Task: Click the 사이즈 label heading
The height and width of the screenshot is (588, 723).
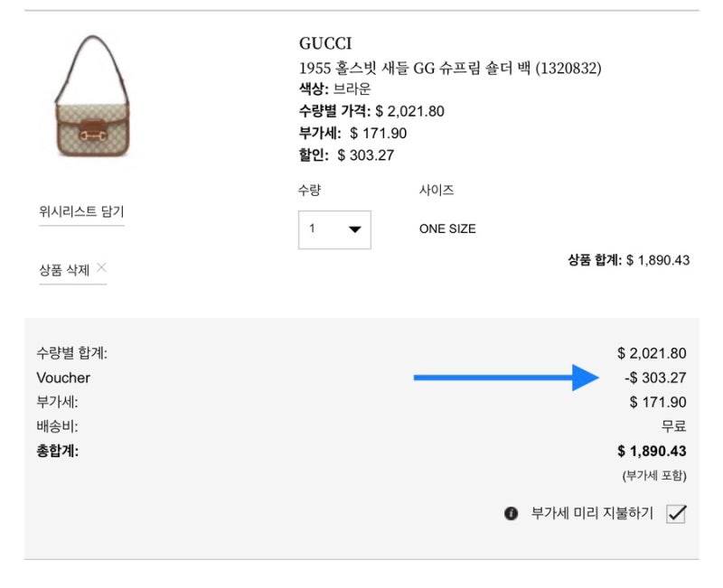Action: click(437, 191)
